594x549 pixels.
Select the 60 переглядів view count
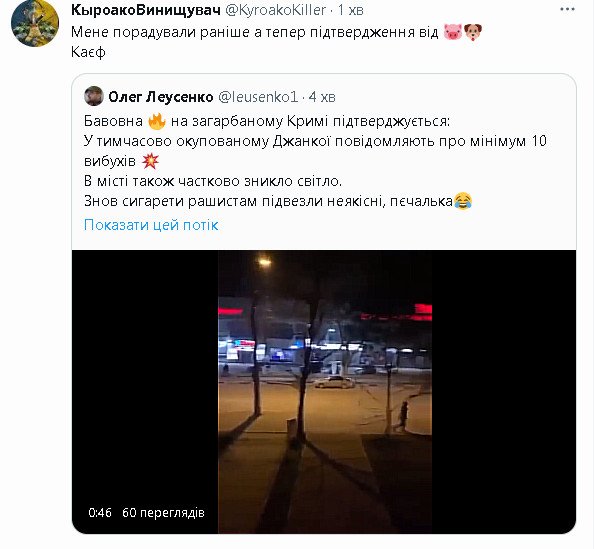pyautogui.click(x=163, y=513)
